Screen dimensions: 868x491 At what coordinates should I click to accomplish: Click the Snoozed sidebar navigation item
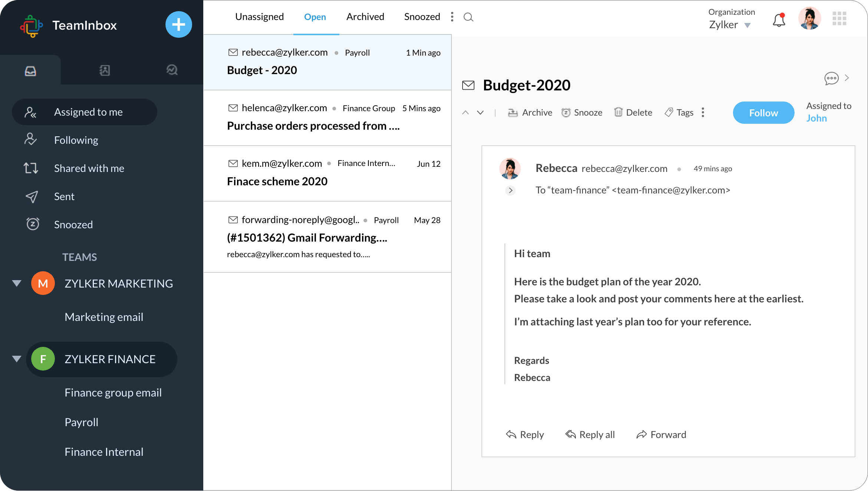click(73, 224)
